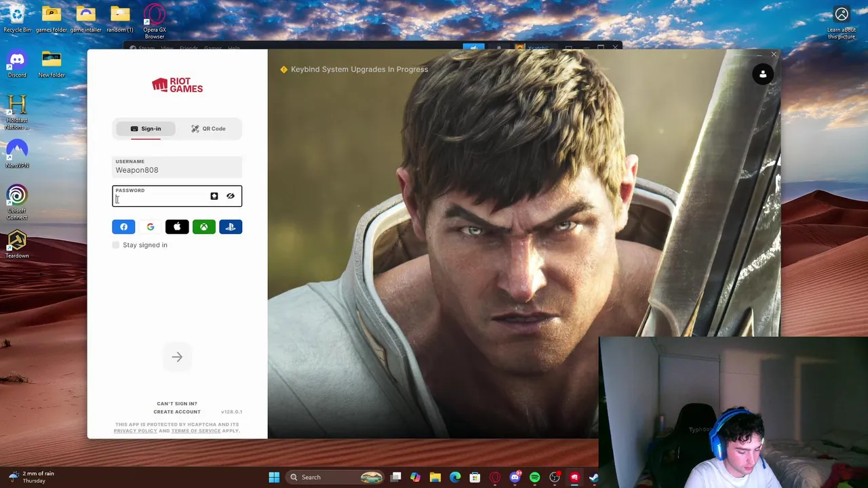Launch NordVPN desktop shortcut
The height and width of the screenshot is (488, 868).
17,155
